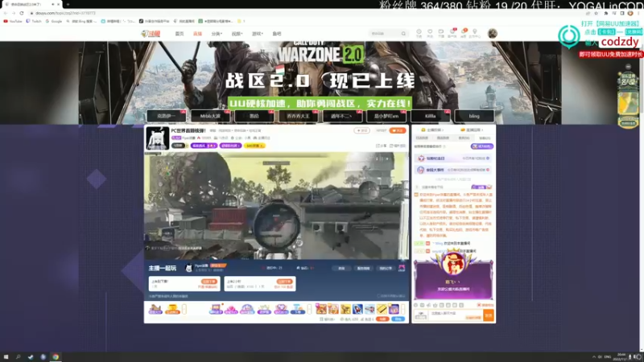Expand the first gift group arrow

184,309
